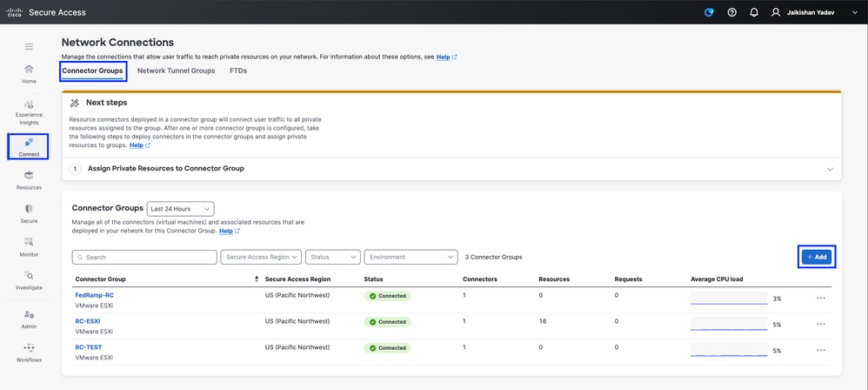This screenshot has width=868, height=390.
Task: Click RC-ESXI CPU load bar
Action: (729, 324)
